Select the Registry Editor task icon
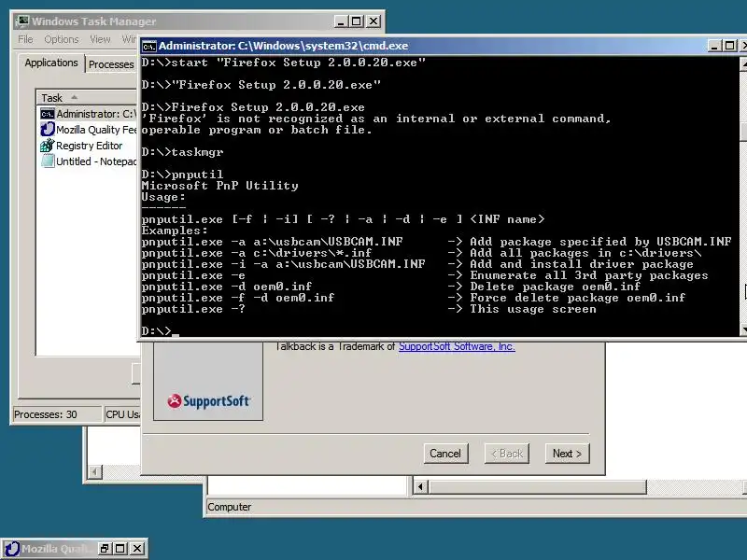 pyautogui.click(x=48, y=146)
